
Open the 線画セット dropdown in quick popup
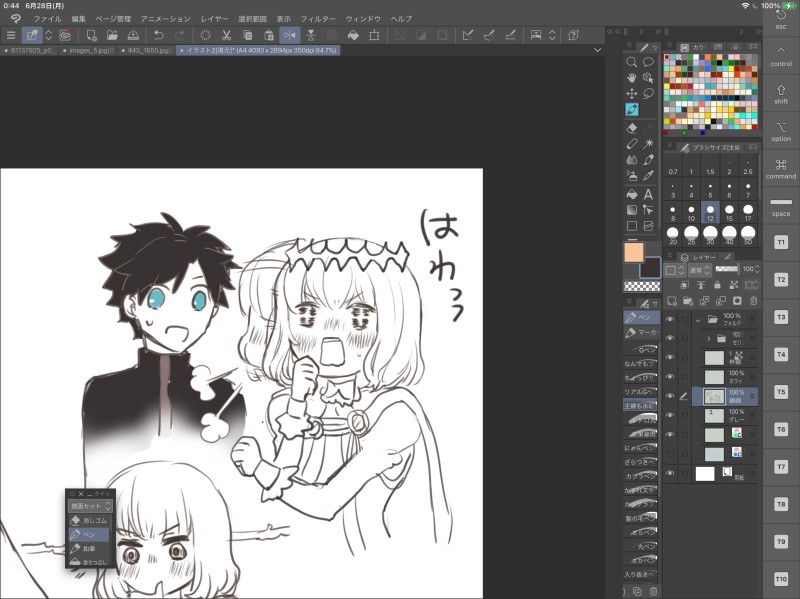90,506
